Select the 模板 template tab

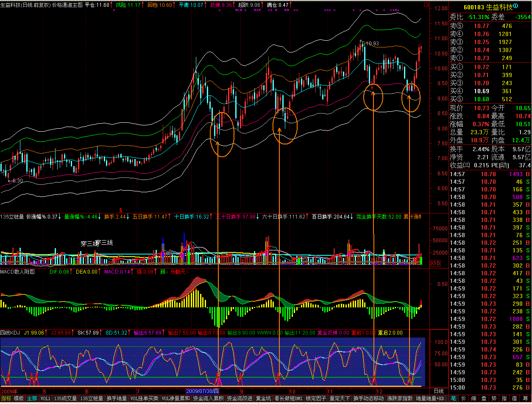pyautogui.click(x=19, y=398)
